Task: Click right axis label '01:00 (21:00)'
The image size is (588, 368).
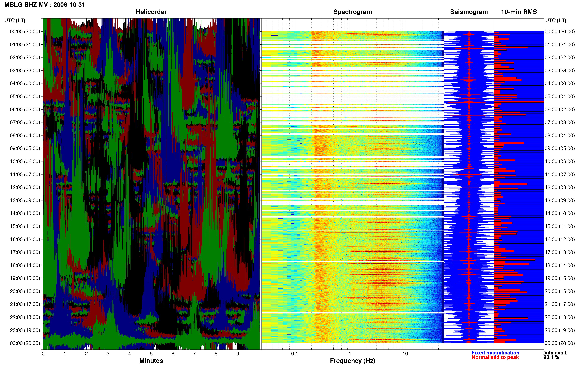Action: pyautogui.click(x=560, y=45)
